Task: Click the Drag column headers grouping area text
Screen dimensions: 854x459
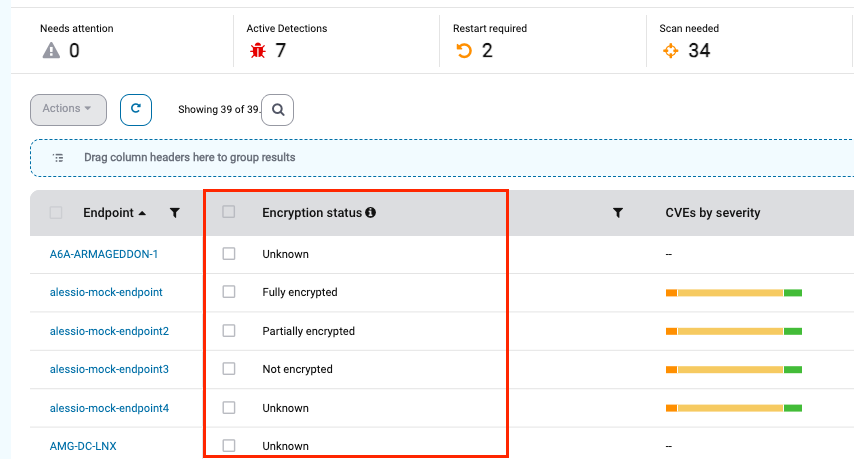Action: tap(190, 157)
